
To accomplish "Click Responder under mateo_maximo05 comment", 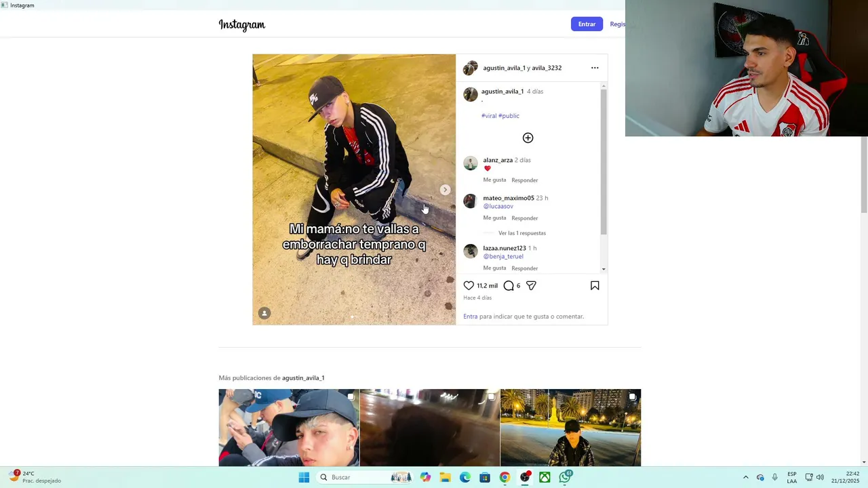I will (525, 218).
